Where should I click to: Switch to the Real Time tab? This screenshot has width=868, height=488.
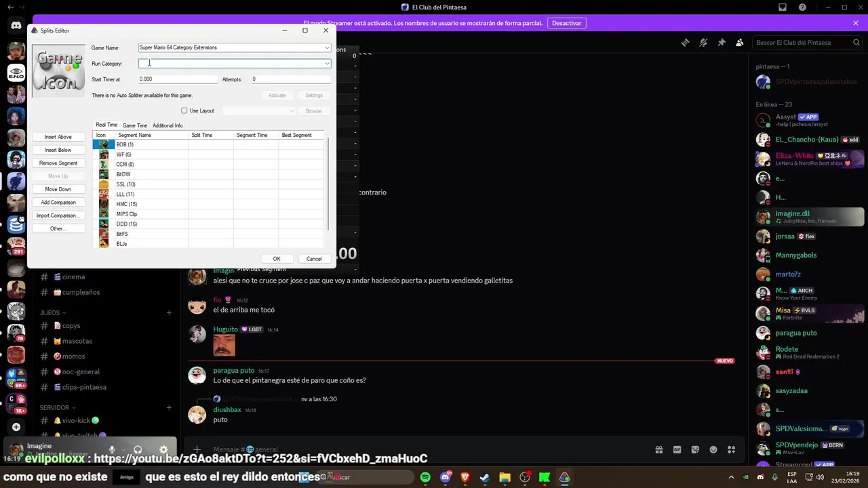(106, 125)
